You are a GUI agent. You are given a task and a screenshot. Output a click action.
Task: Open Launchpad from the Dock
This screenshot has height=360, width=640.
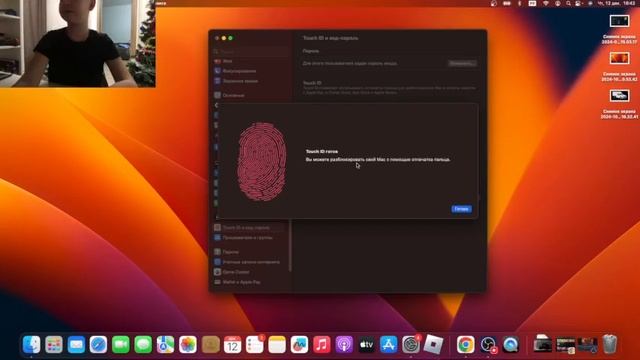pos(54,344)
